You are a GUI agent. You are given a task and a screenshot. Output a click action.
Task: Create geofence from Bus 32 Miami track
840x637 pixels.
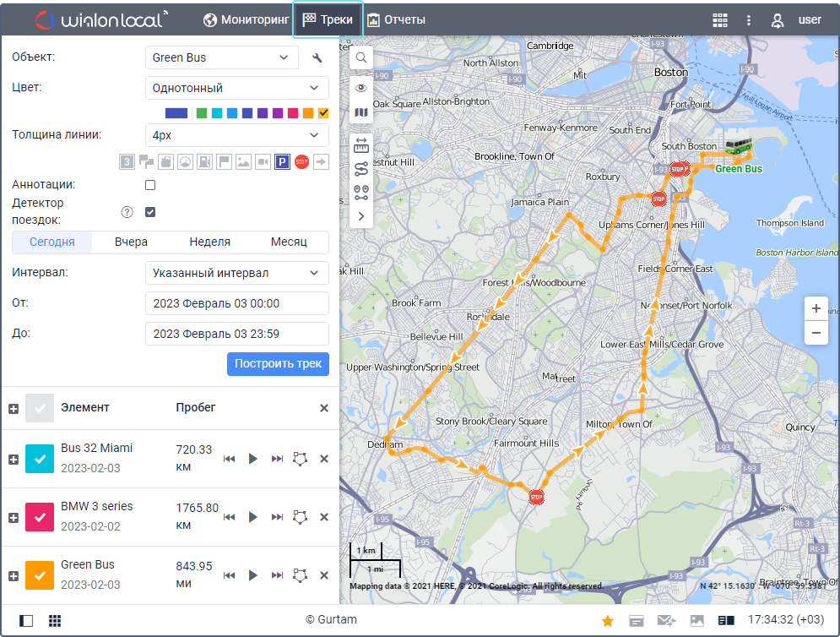click(300, 459)
